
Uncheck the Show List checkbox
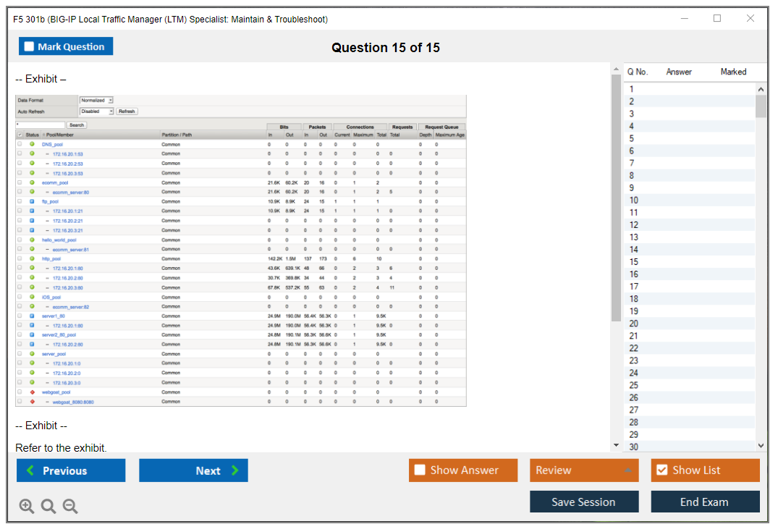(661, 470)
